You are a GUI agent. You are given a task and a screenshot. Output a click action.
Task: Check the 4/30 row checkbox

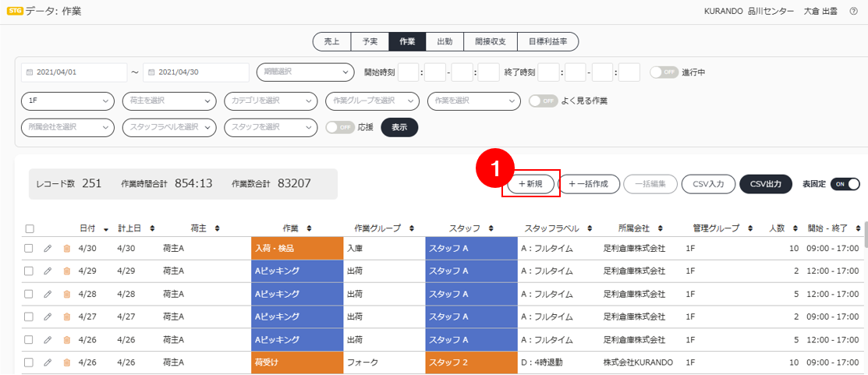tap(29, 249)
